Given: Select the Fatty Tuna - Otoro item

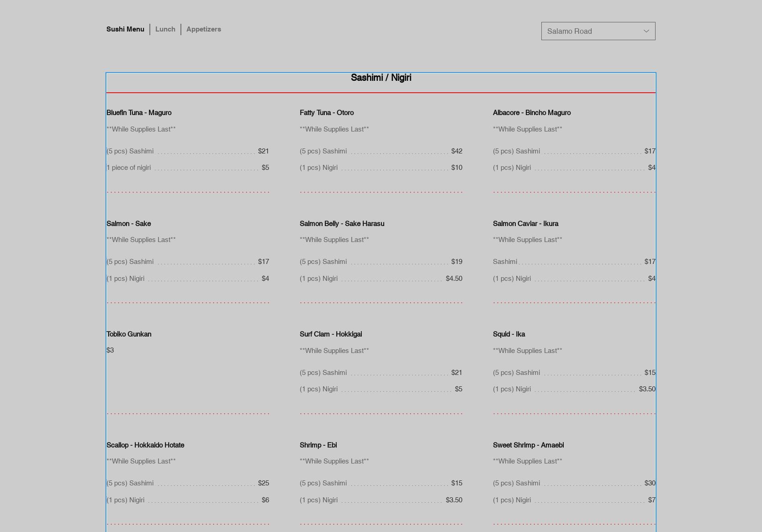Looking at the screenshot, I should coord(327,113).
